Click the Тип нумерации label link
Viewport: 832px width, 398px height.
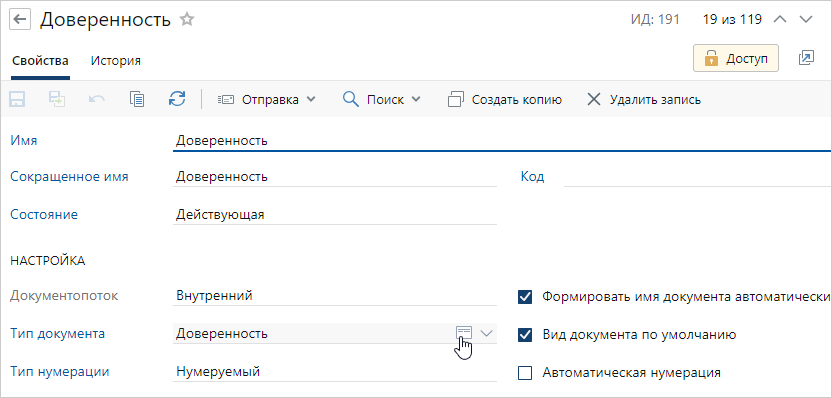(60, 371)
